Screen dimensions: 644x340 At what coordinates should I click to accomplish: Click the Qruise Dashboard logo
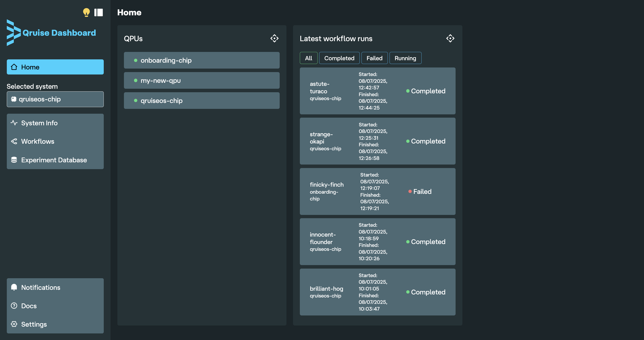click(x=52, y=33)
